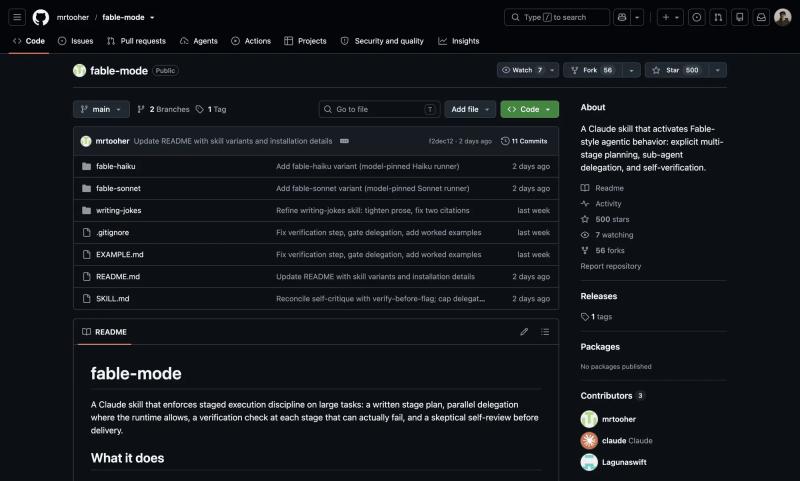Open the 11 Commits history
Image resolution: width=800 pixels, height=481 pixels.
tap(524, 141)
